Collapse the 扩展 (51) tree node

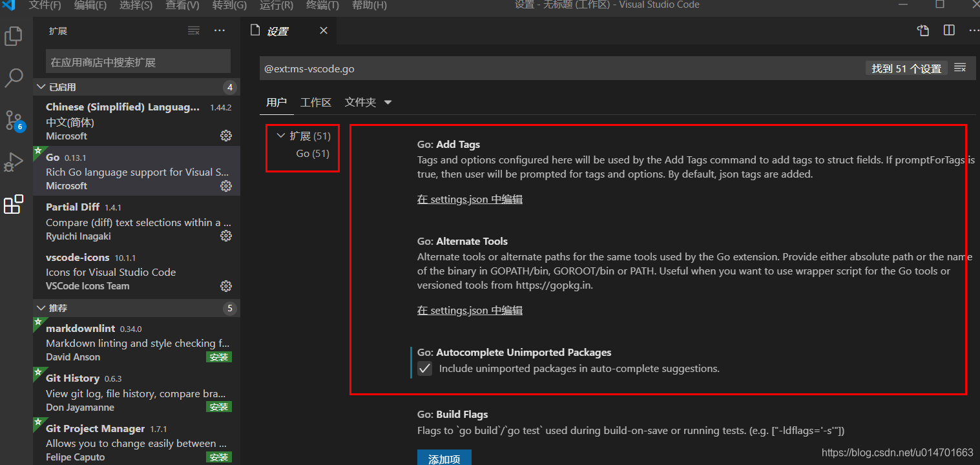coord(280,136)
